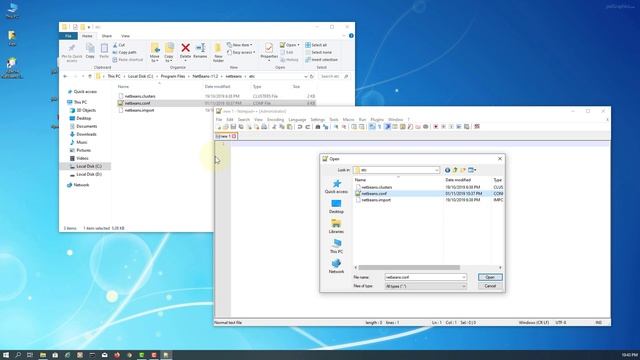Click the Explorer search box
Screen dimensions: 640x360
click(x=334, y=76)
